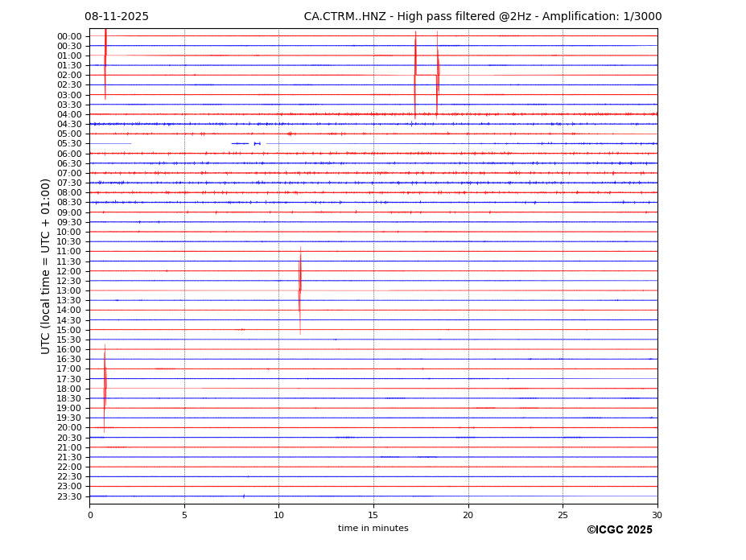This screenshot has height=560, width=746.
Task: Click the UTC local time y-axis label
Action: [x=47, y=266]
